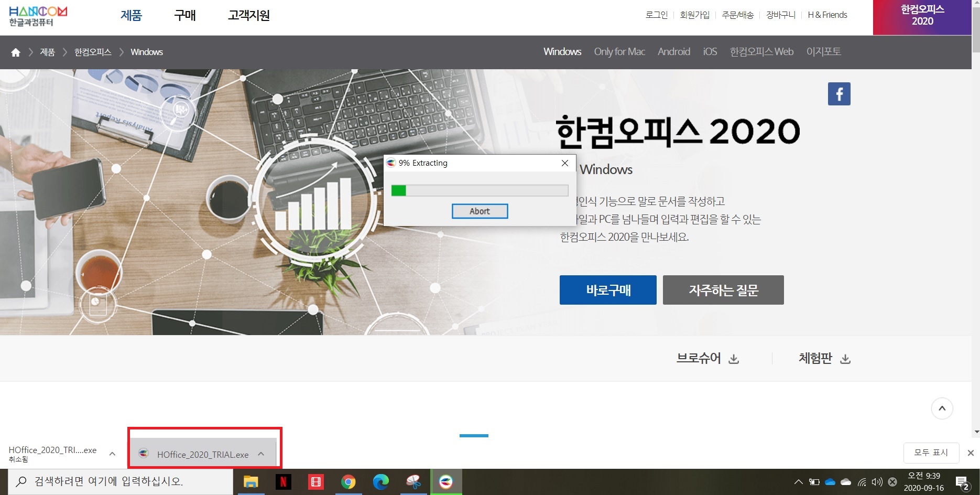980x495 pixels.
Task: Expand options for cancelled HOffice_2020_TRI....exe download
Action: 112,454
